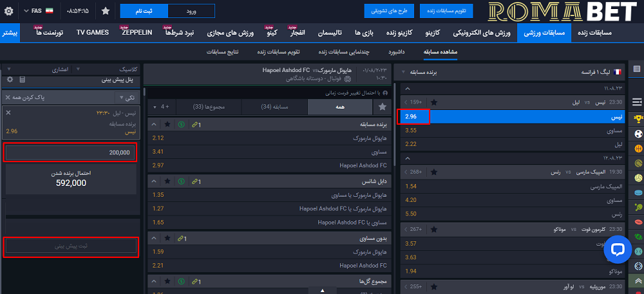The width and height of the screenshot is (644, 294).
Task: Click the link icon in برنده مسابقه header
Action: click(x=195, y=124)
